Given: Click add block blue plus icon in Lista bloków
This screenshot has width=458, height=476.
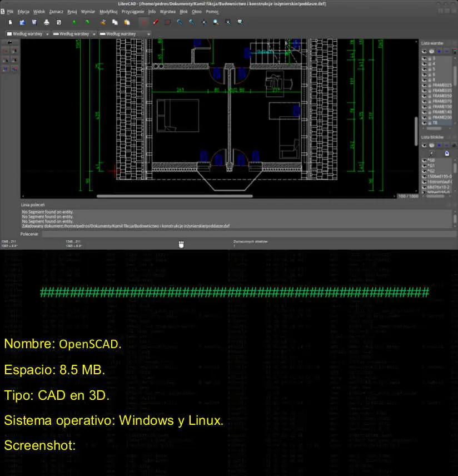Looking at the screenshot, I should click(x=439, y=145).
